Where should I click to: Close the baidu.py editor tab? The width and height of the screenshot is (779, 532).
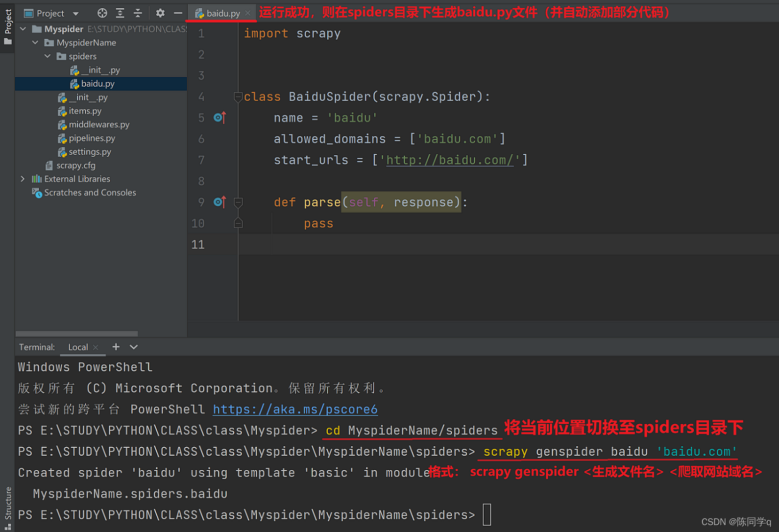click(248, 13)
